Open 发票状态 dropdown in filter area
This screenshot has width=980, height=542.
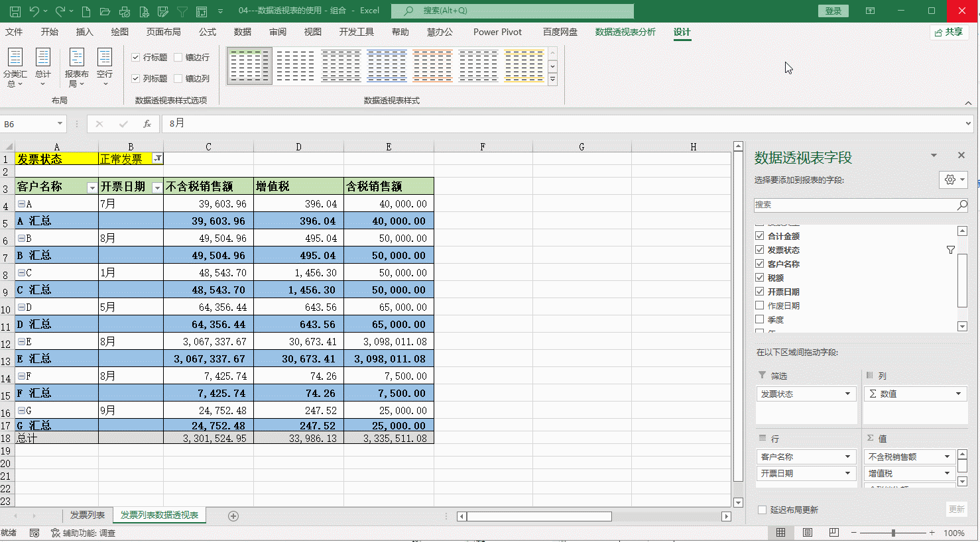847,394
